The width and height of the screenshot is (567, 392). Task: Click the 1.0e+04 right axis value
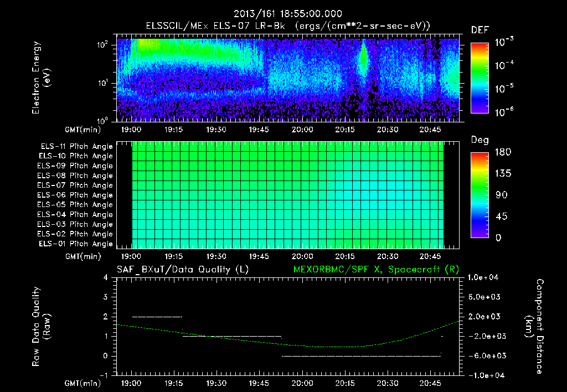point(483,277)
